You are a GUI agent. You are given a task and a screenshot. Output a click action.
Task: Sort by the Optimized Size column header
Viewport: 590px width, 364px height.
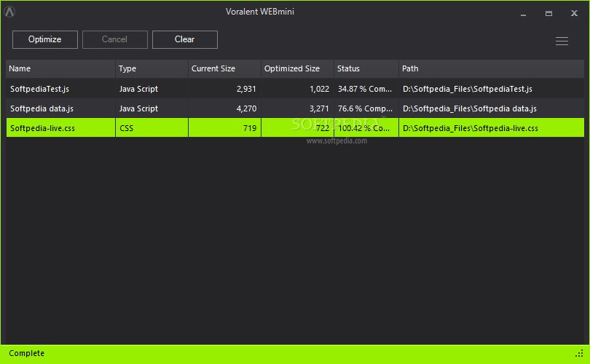point(297,68)
